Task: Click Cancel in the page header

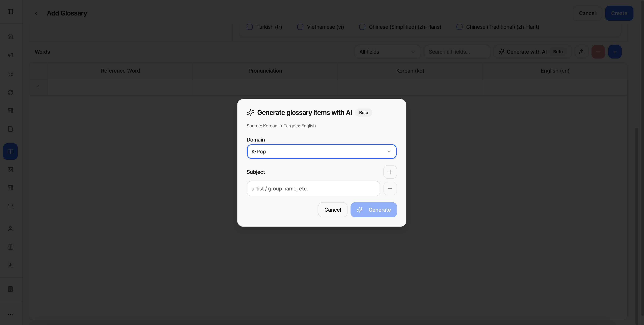Action: pyautogui.click(x=587, y=13)
